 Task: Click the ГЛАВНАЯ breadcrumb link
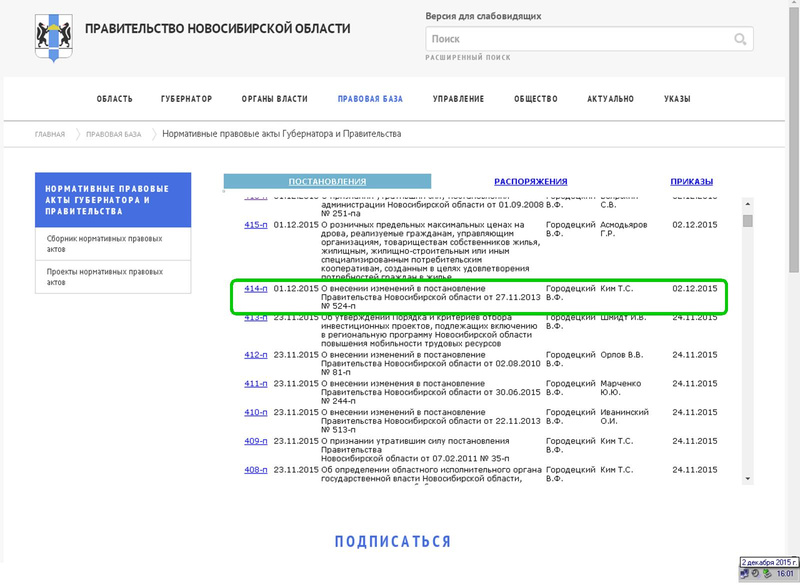[50, 134]
